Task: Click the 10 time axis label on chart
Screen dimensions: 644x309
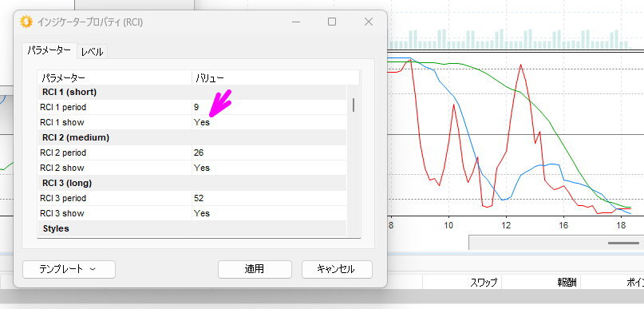Action: 448,225
